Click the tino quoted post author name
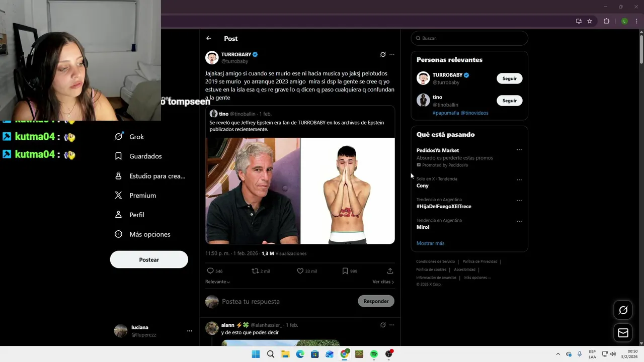The height and width of the screenshot is (362, 644). (223, 114)
